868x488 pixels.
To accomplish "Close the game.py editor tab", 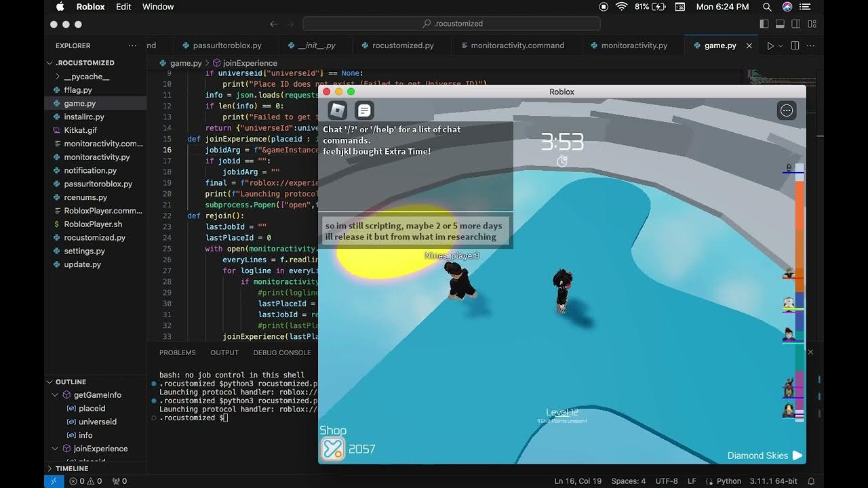I will coord(749,45).
